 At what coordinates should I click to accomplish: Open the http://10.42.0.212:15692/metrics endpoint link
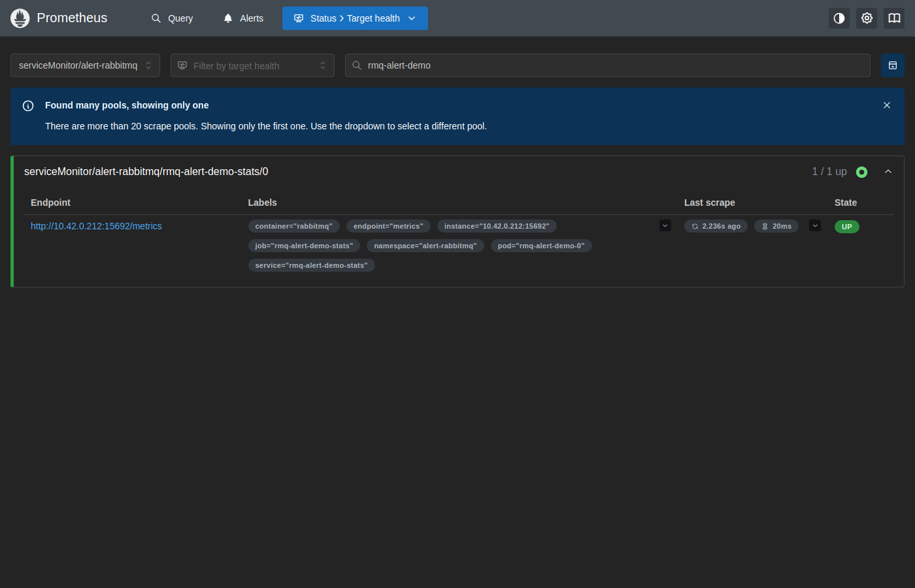click(x=96, y=226)
